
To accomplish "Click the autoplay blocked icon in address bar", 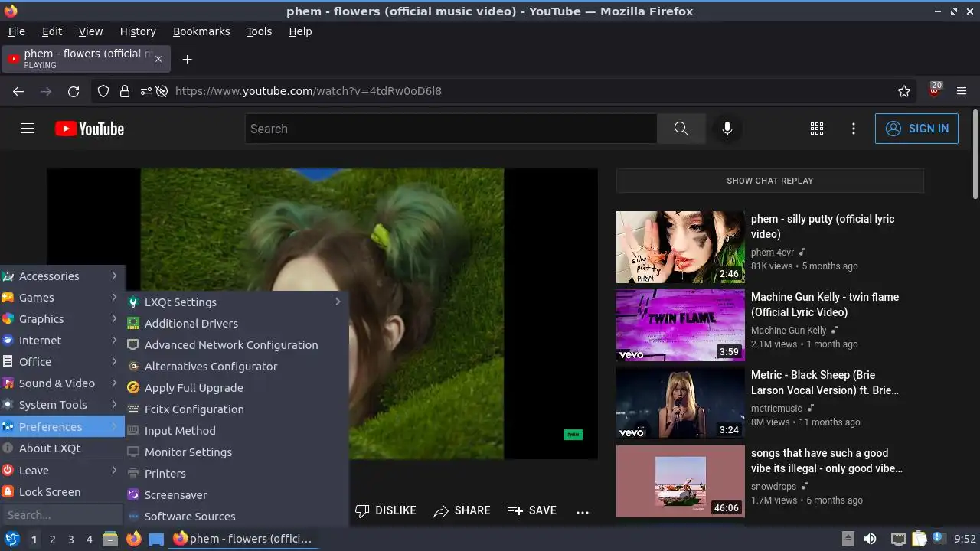I will 162,91.
